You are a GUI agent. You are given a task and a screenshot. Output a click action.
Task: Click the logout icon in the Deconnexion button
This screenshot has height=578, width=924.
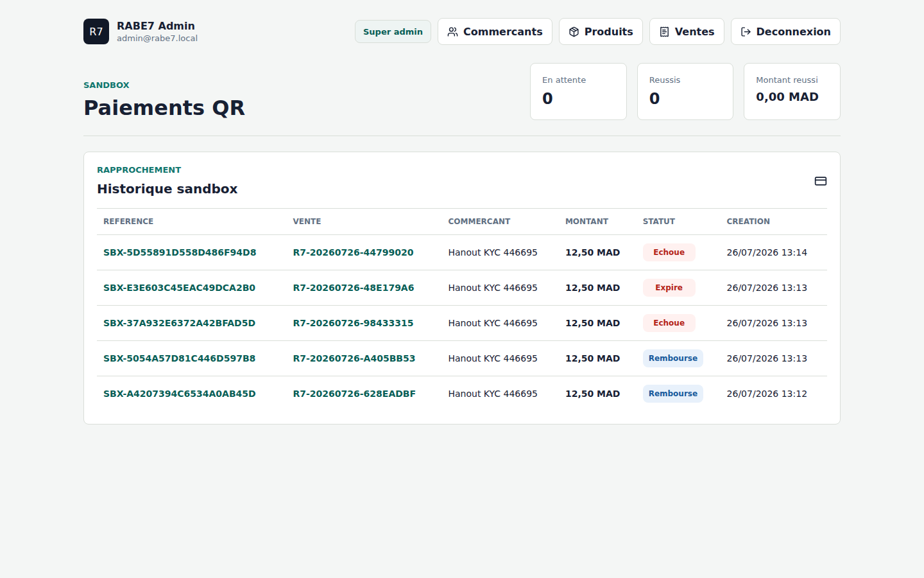coord(746,31)
